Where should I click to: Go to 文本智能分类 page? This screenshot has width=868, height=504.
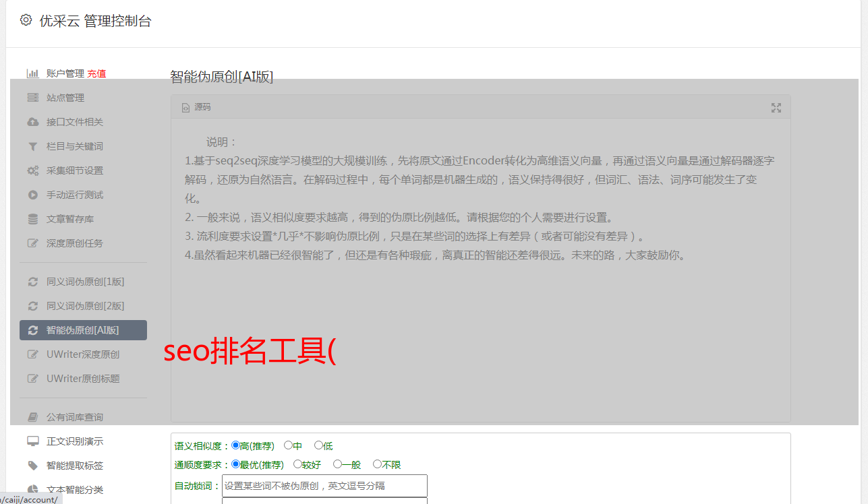tap(75, 490)
